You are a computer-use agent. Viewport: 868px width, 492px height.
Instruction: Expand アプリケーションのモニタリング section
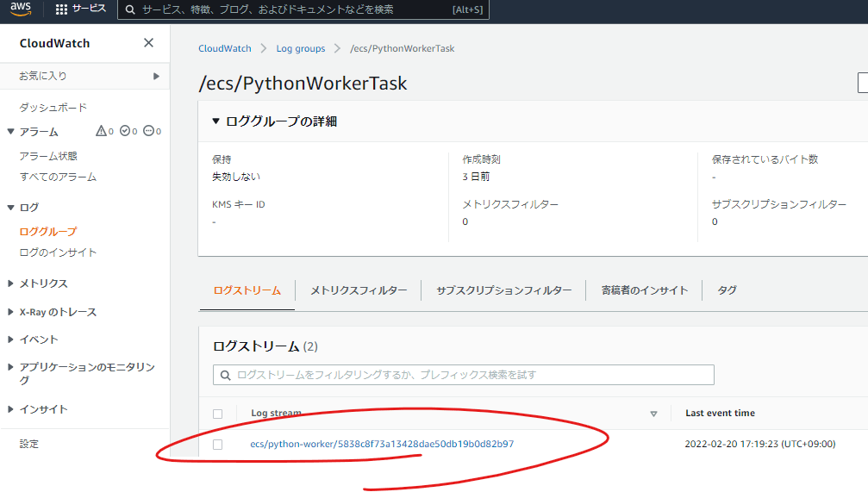10,367
